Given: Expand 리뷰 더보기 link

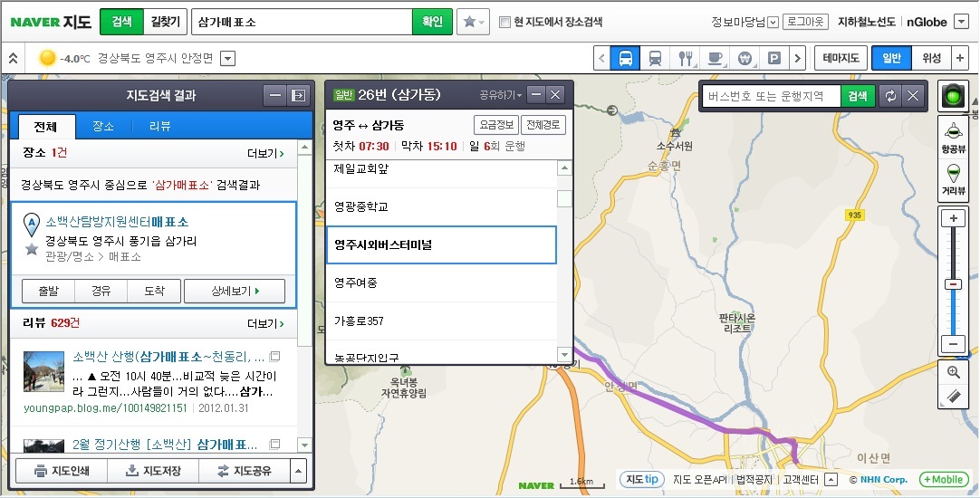Looking at the screenshot, I should [265, 323].
